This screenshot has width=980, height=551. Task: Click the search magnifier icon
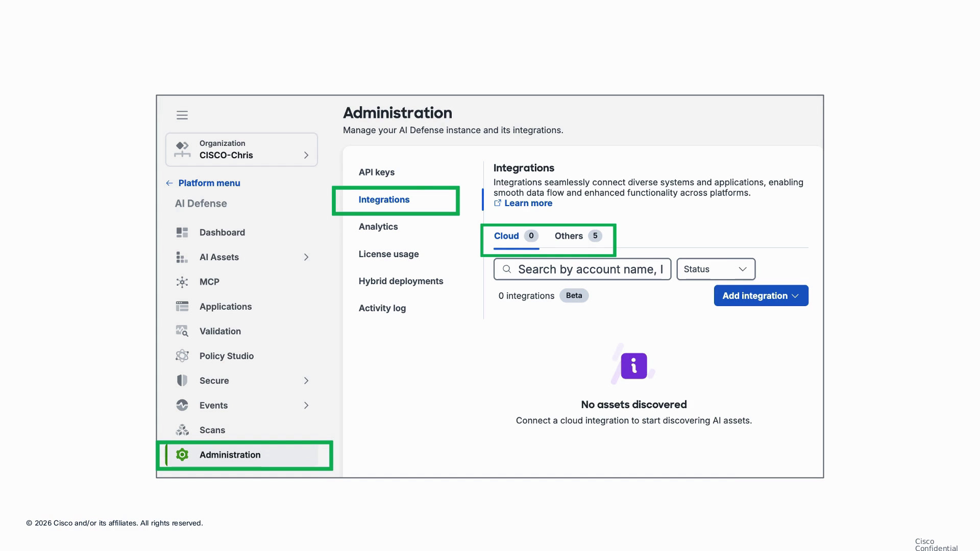507,269
